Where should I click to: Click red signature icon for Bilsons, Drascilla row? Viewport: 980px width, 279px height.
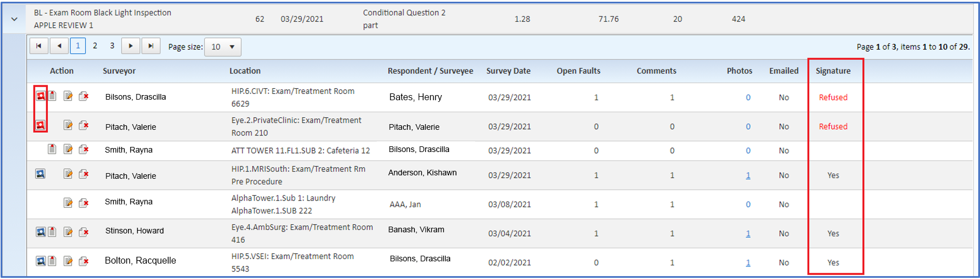[x=40, y=96]
